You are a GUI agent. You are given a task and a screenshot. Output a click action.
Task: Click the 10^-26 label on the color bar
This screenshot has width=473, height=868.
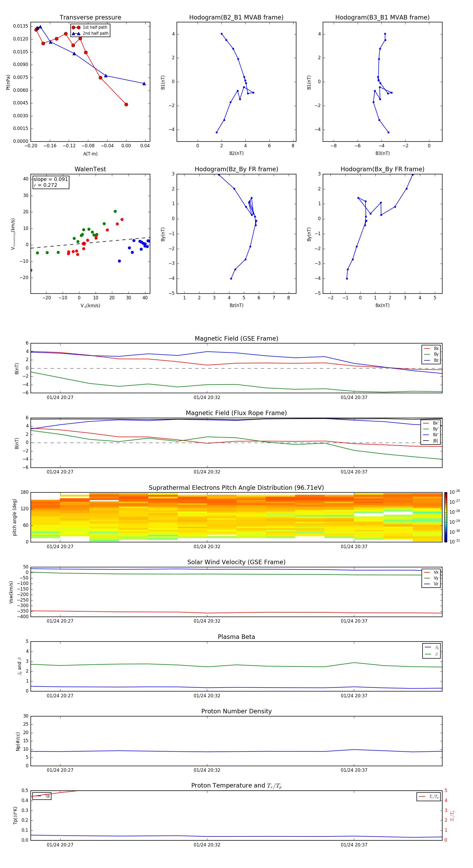(x=455, y=492)
